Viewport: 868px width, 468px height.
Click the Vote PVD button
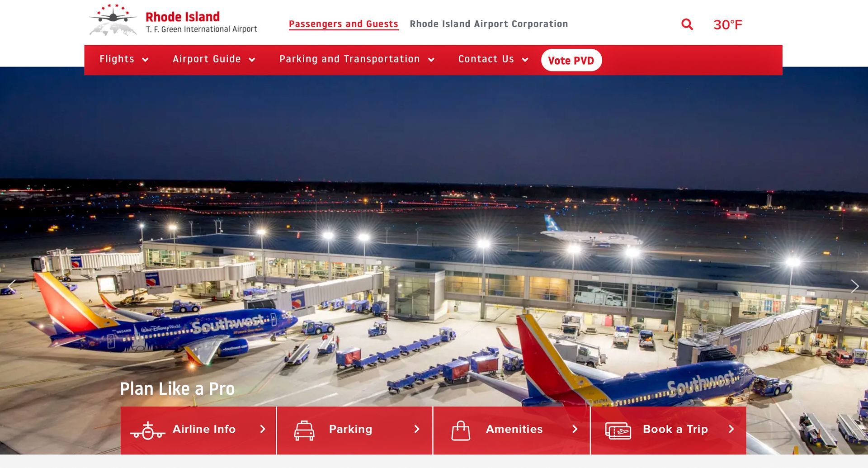pos(571,60)
